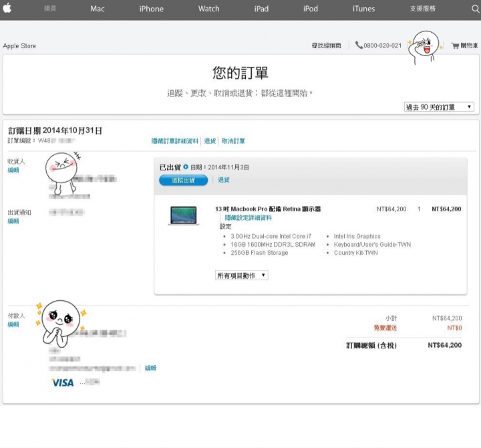
Task: Click the MacBook Pro product thumbnail
Action: pos(184,215)
